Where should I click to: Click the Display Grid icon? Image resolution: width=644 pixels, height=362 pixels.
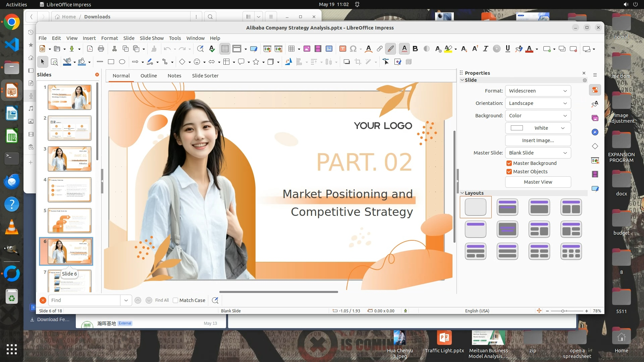225,49
